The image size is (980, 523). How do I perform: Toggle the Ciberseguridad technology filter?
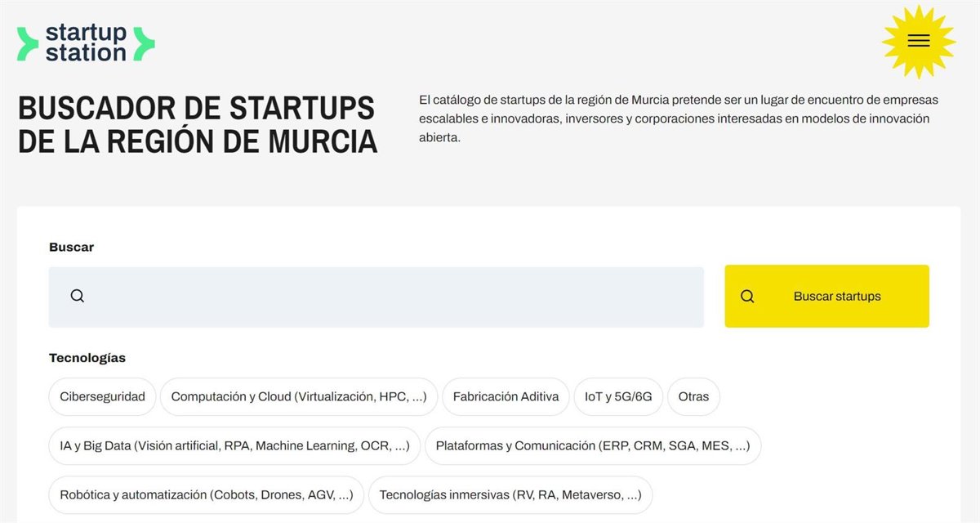pyautogui.click(x=102, y=396)
